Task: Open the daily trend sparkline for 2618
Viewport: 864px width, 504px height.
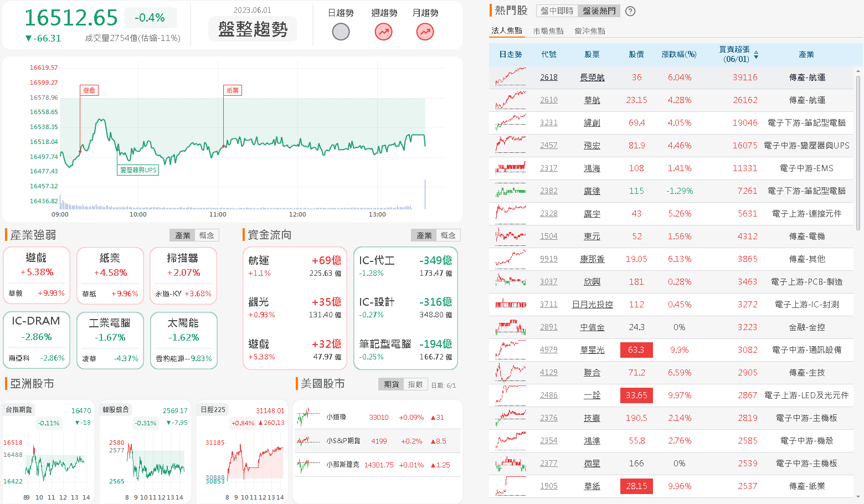Action: [x=511, y=77]
